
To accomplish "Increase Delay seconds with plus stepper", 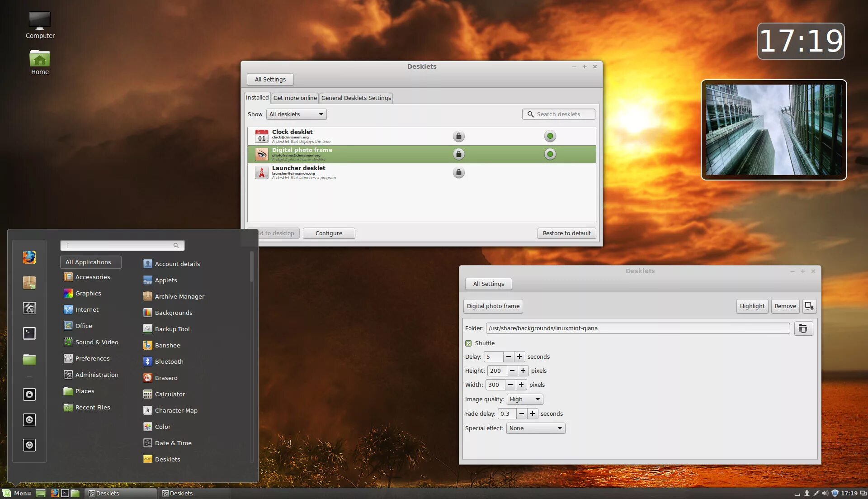I will [519, 357].
